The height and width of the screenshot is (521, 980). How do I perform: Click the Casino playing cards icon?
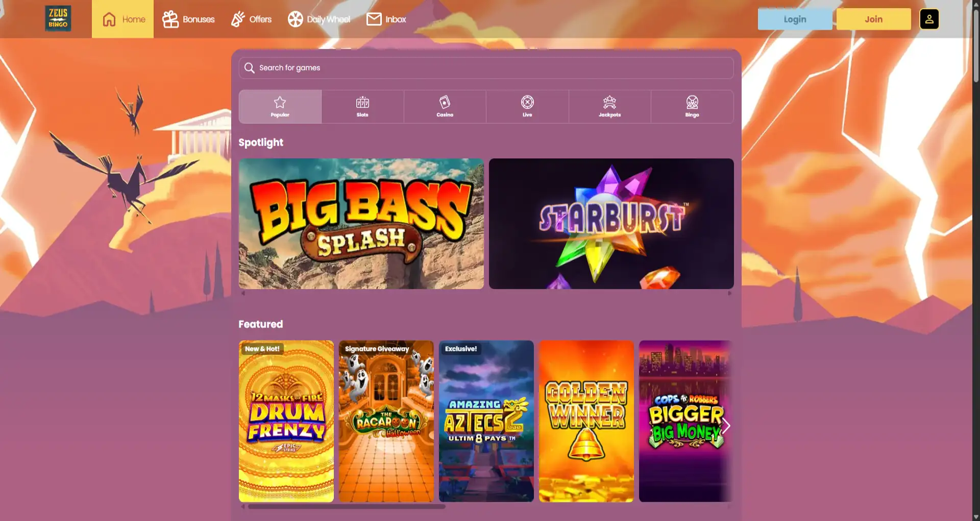(445, 102)
